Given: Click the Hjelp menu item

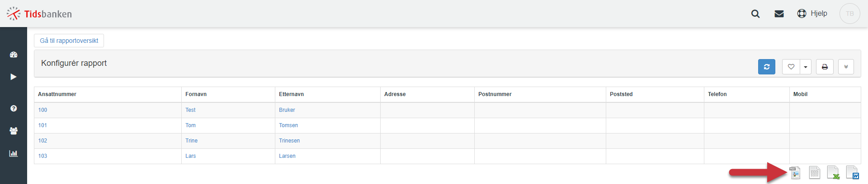Looking at the screenshot, I should coord(812,14).
